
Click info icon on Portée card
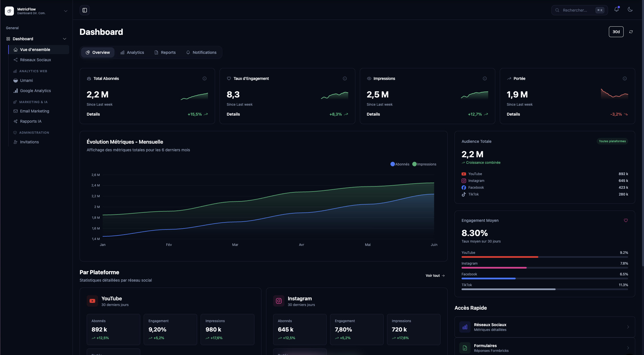coord(625,78)
